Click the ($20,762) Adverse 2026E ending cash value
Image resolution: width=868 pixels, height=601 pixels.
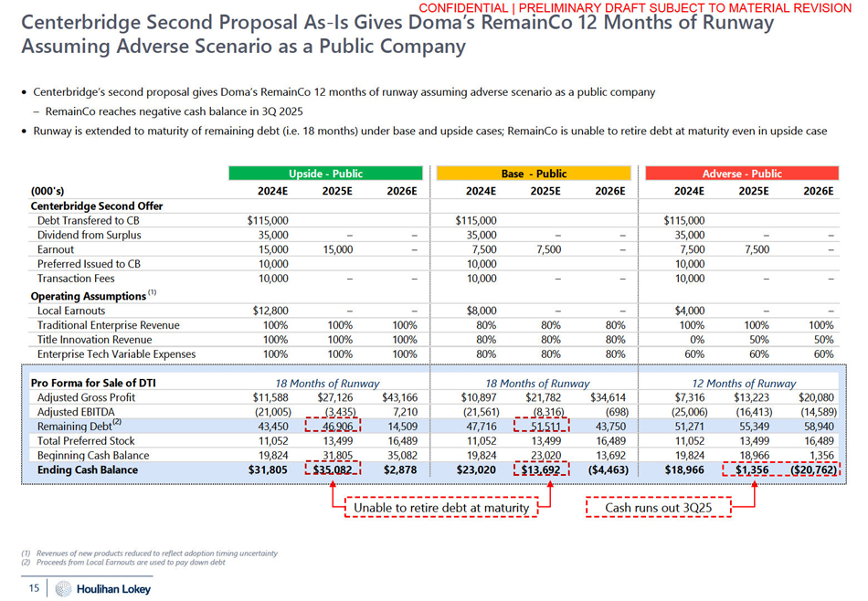click(810, 470)
